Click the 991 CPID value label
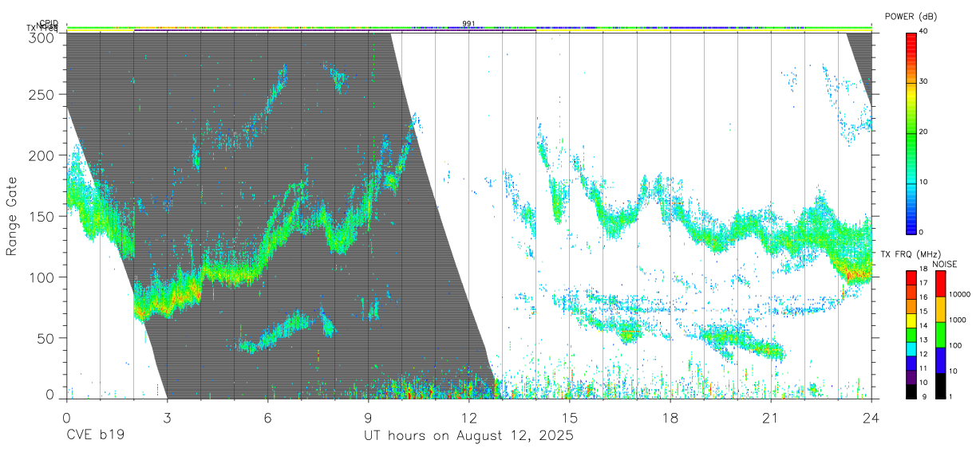 click(468, 23)
